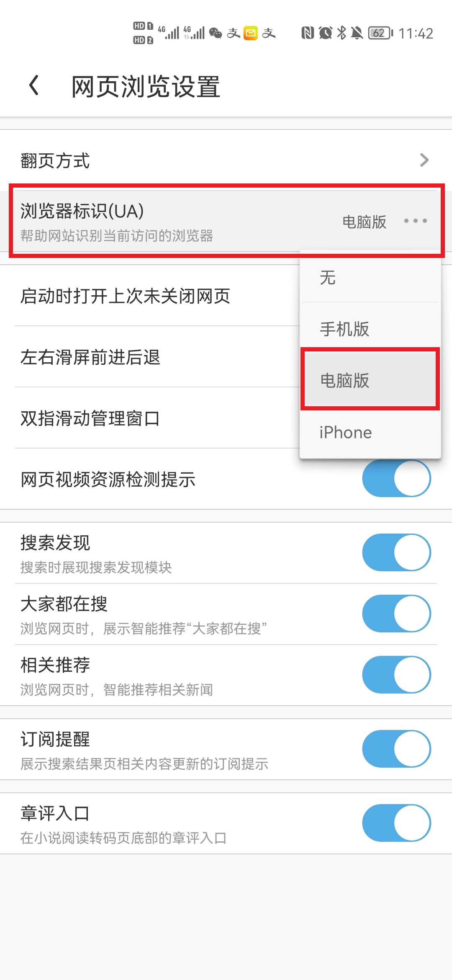Tap the battery indicator in status bar
This screenshot has height=980, width=452.
pos(380,33)
